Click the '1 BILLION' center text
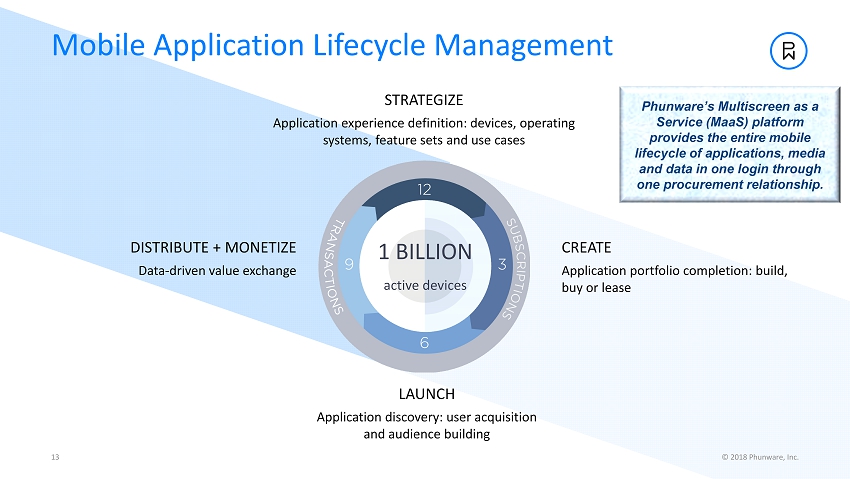 click(424, 252)
